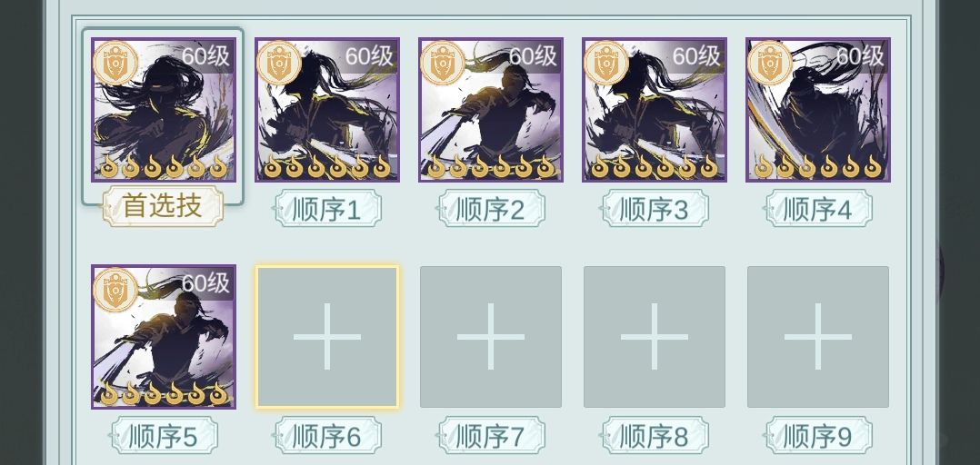The image size is (980, 465).
Task: Select the 顺序2 label tag
Action: (491, 209)
